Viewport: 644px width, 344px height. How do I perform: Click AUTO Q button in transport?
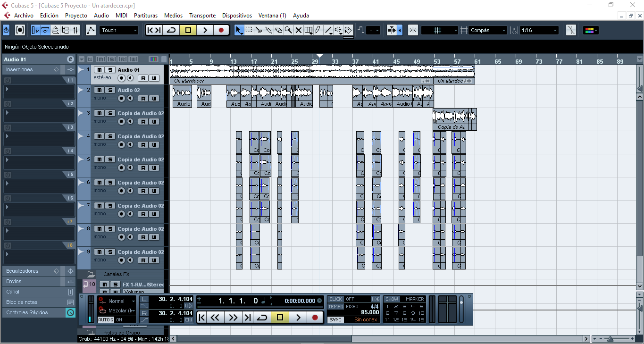point(106,319)
